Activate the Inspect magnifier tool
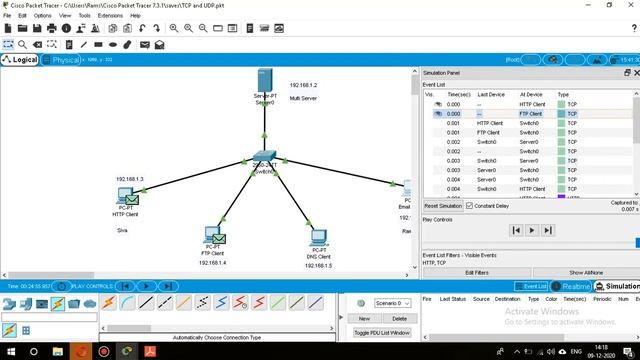This screenshot has width=640, height=360. pos(22,44)
